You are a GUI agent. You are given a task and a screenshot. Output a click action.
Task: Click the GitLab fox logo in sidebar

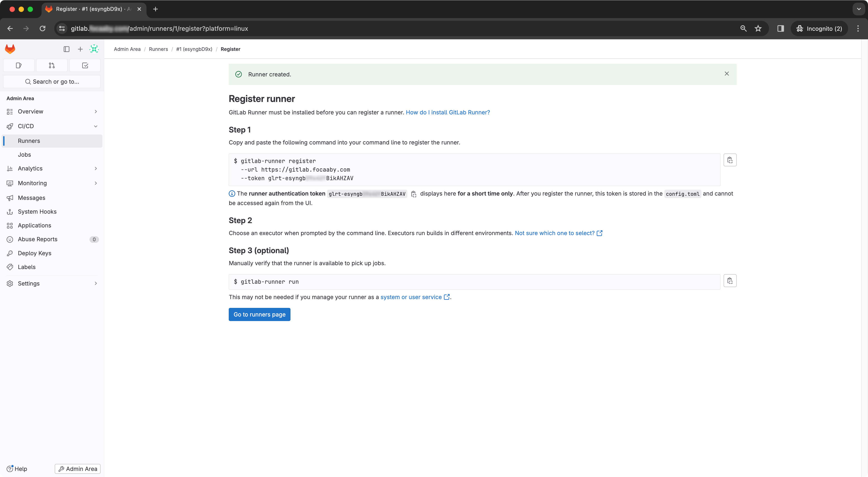[10, 49]
